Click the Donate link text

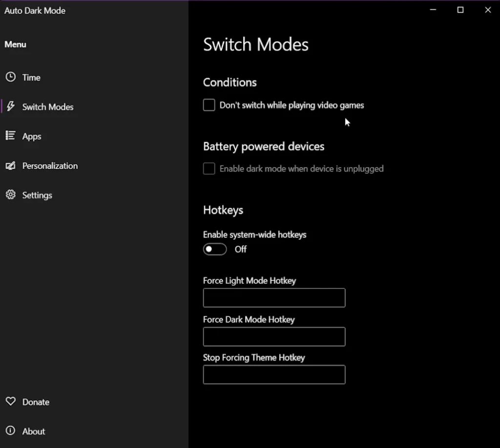point(36,402)
